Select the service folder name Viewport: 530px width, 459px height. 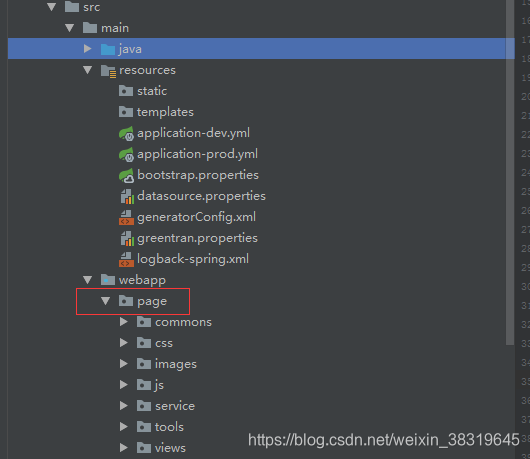click(x=175, y=406)
